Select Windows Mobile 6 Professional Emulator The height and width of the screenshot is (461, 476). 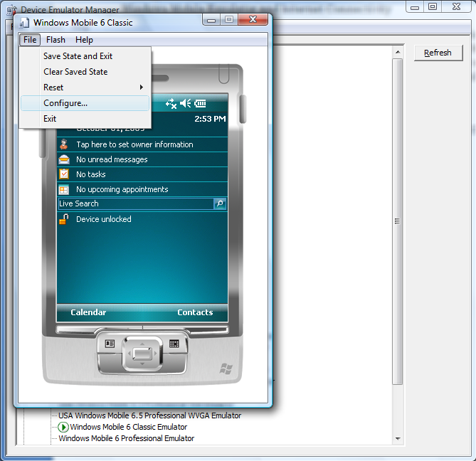126,438
